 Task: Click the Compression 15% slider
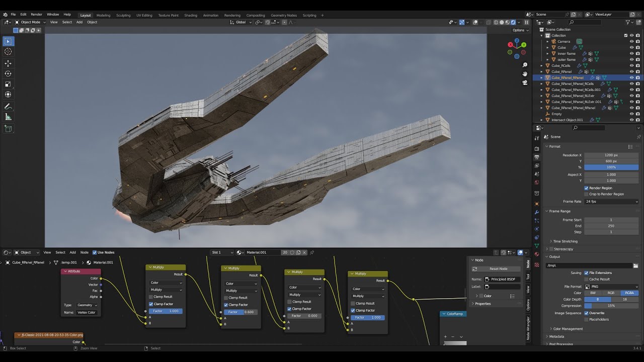(611, 306)
